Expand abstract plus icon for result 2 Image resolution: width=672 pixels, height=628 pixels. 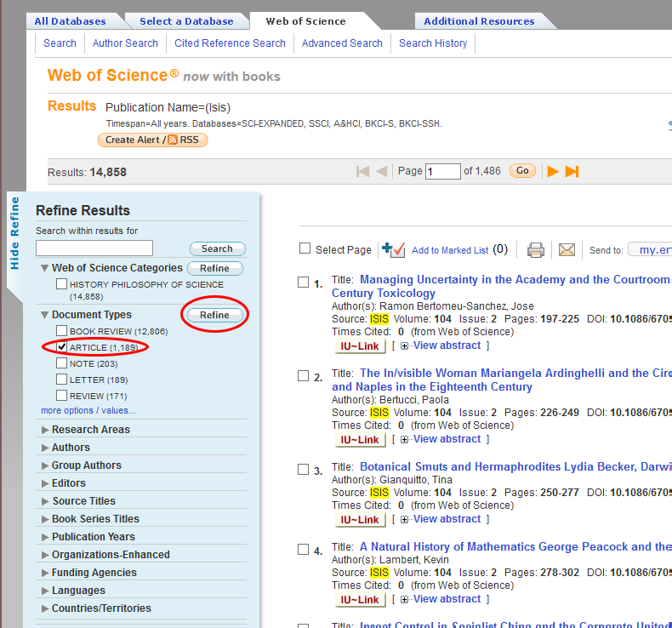point(404,439)
